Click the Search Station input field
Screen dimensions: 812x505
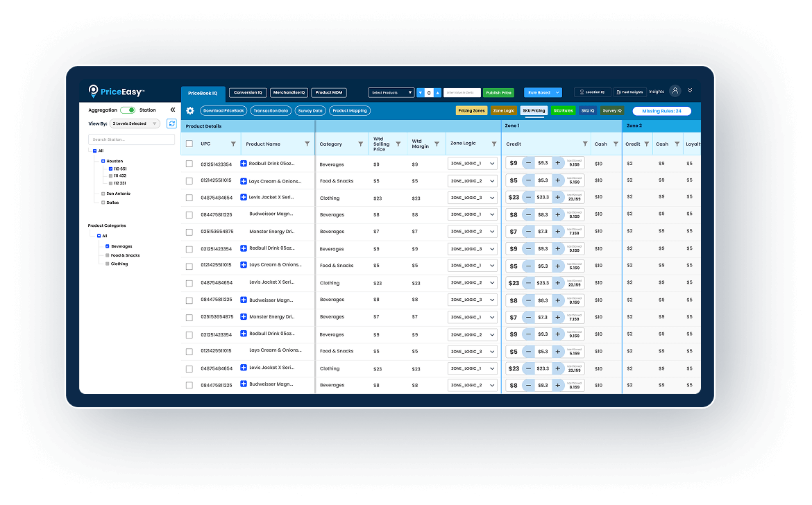131,139
